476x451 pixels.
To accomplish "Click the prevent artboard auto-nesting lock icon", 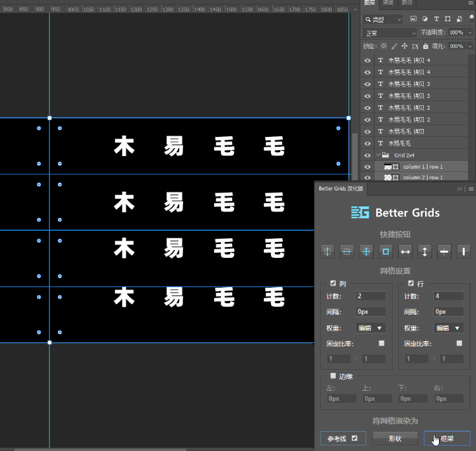I will (415, 46).
